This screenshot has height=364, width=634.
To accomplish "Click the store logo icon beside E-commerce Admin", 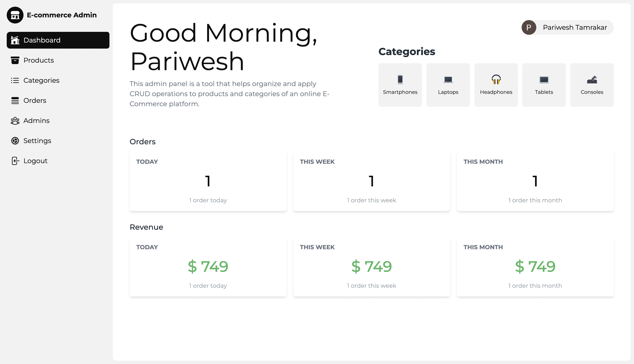I will 15,15.
